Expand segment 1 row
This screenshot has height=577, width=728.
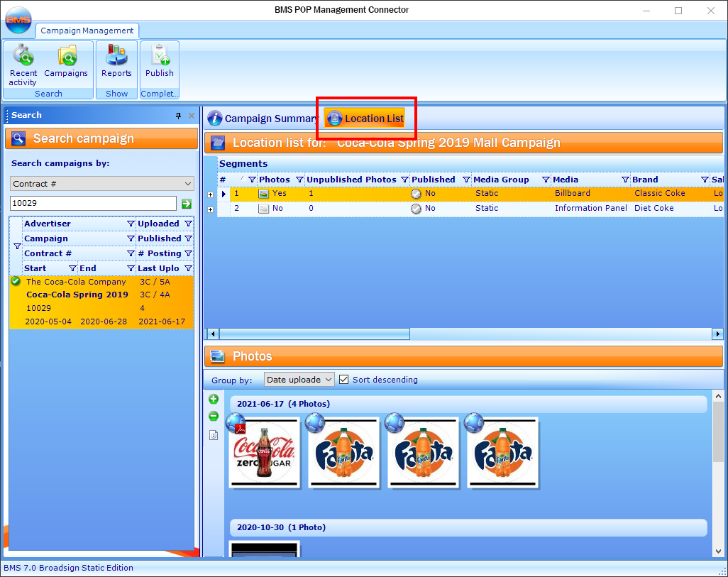210,195
